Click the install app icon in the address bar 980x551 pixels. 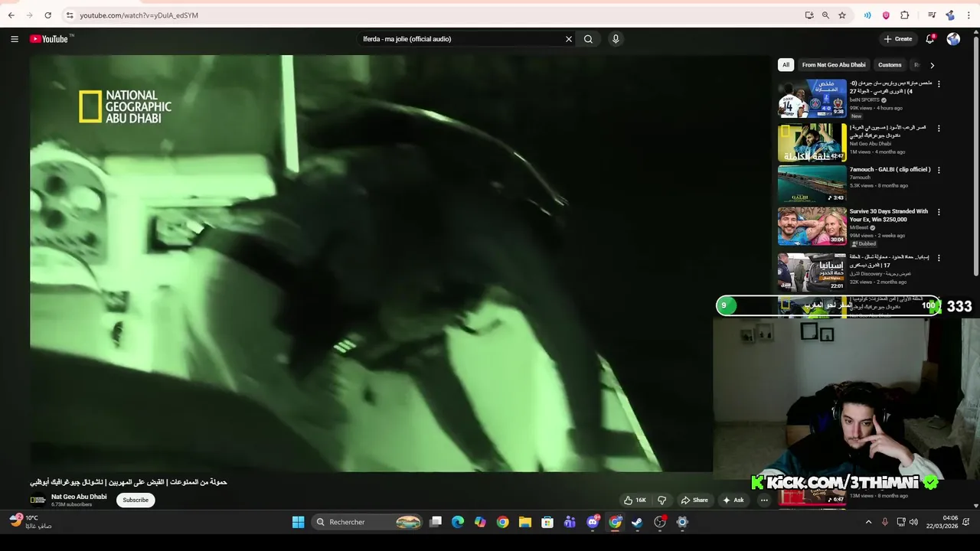coord(809,15)
